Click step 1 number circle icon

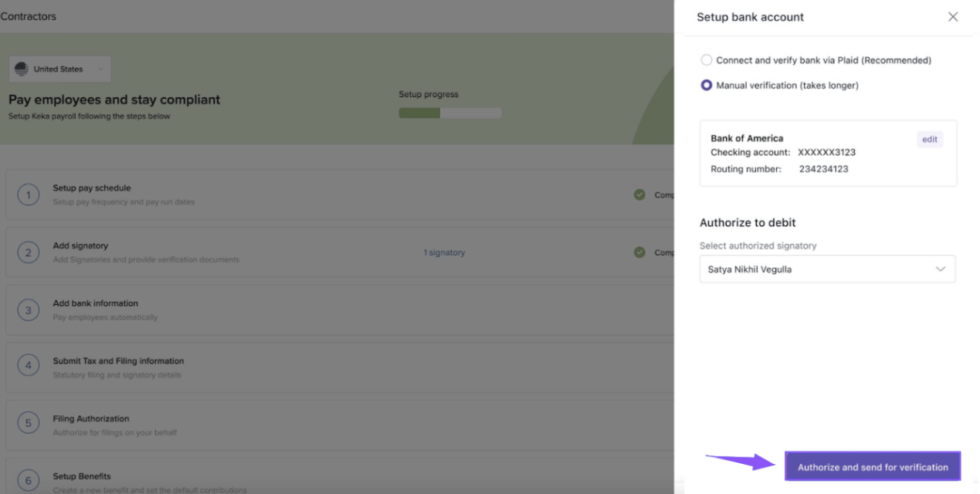pyautogui.click(x=29, y=195)
